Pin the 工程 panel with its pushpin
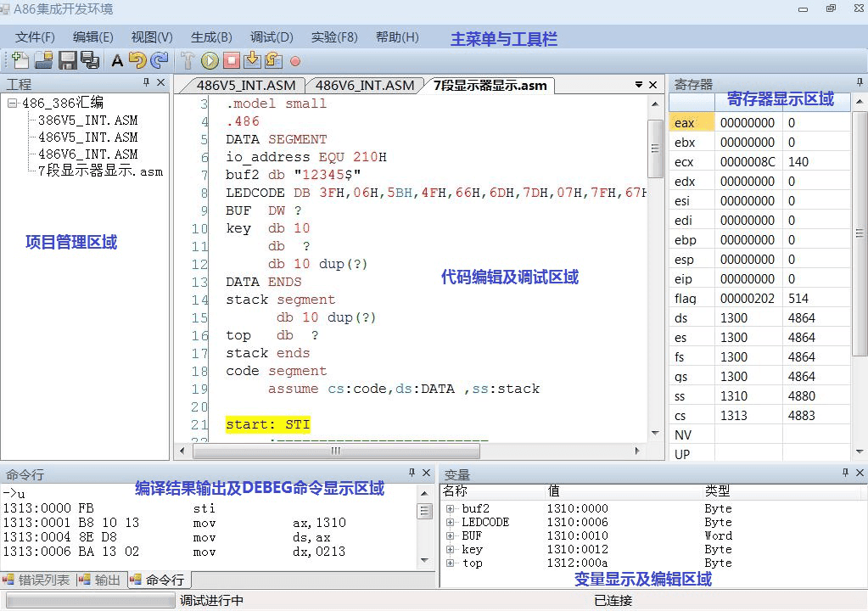 145,82
